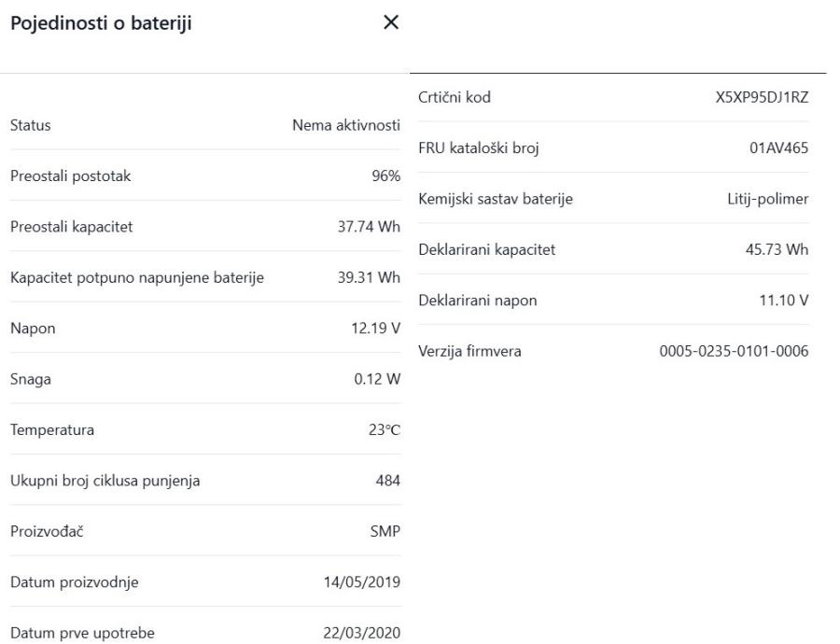
Task: Click the Nema aktivnosti status value
Action: point(347,126)
